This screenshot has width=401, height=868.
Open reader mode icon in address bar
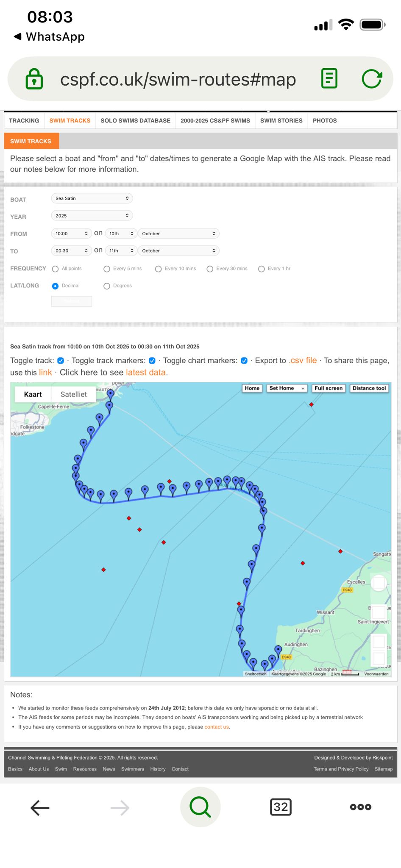click(329, 79)
